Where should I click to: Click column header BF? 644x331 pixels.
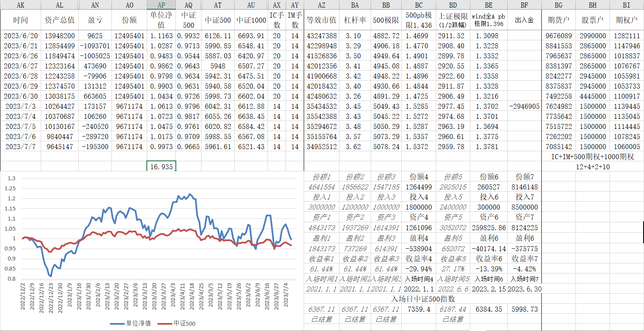pos(524,5)
